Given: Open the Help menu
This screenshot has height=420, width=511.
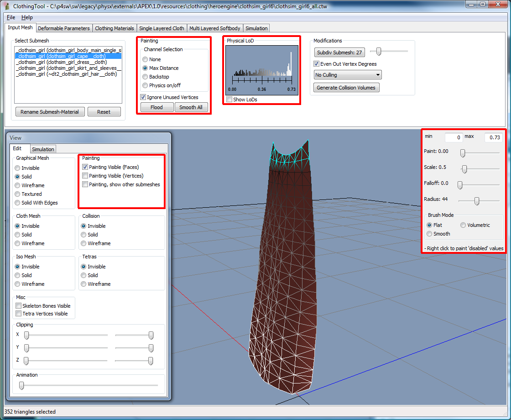Looking at the screenshot, I should point(27,17).
